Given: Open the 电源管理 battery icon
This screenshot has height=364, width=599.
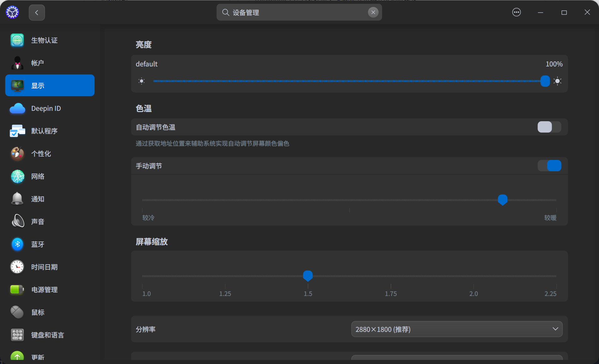Looking at the screenshot, I should (17, 290).
